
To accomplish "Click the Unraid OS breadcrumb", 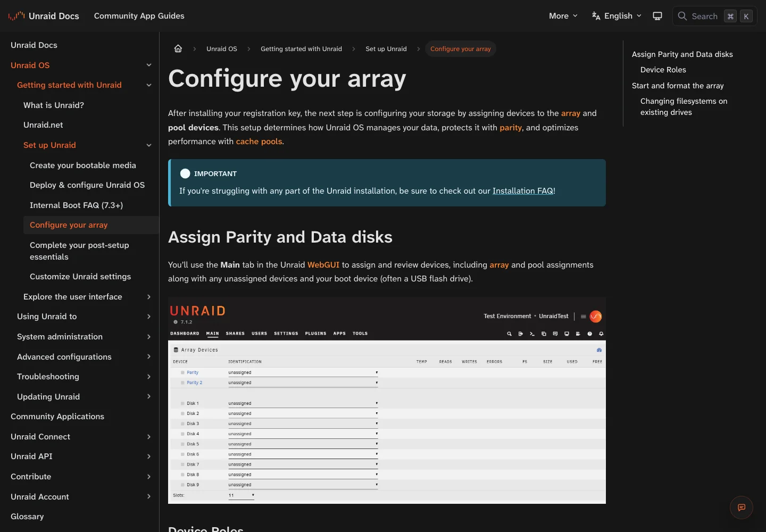I will (222, 49).
